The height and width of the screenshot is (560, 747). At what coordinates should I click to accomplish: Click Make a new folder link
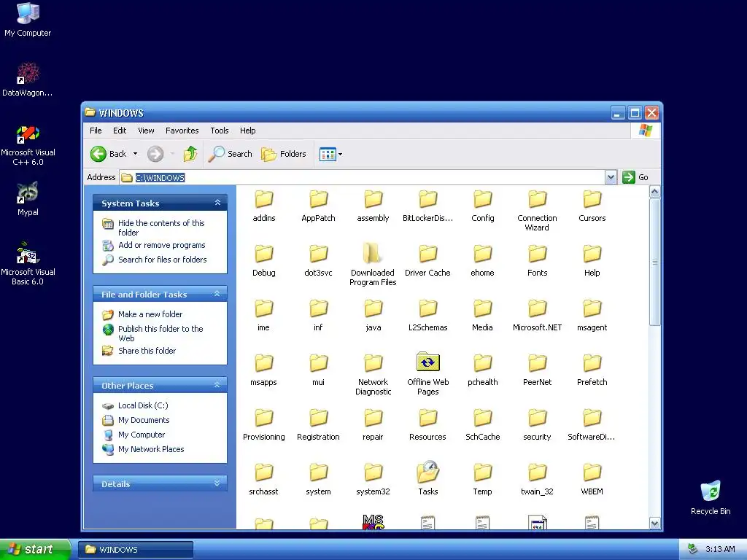[x=150, y=314]
